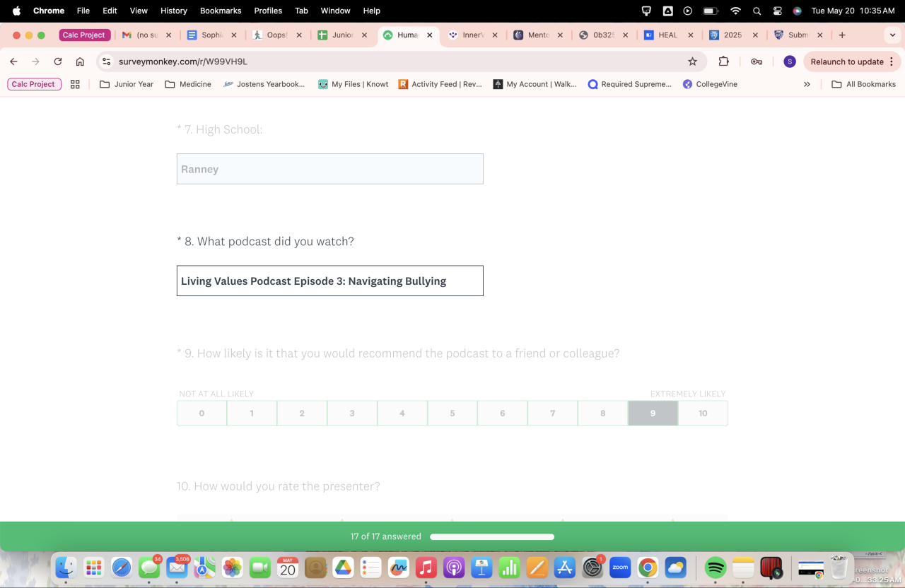The height and width of the screenshot is (588, 905).
Task: Focus the High School text field
Action: click(330, 169)
